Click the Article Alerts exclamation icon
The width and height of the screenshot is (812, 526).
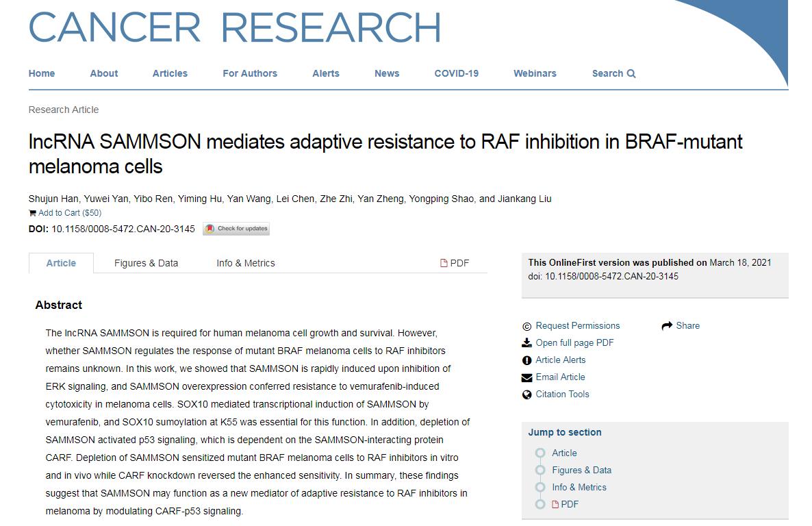click(526, 360)
